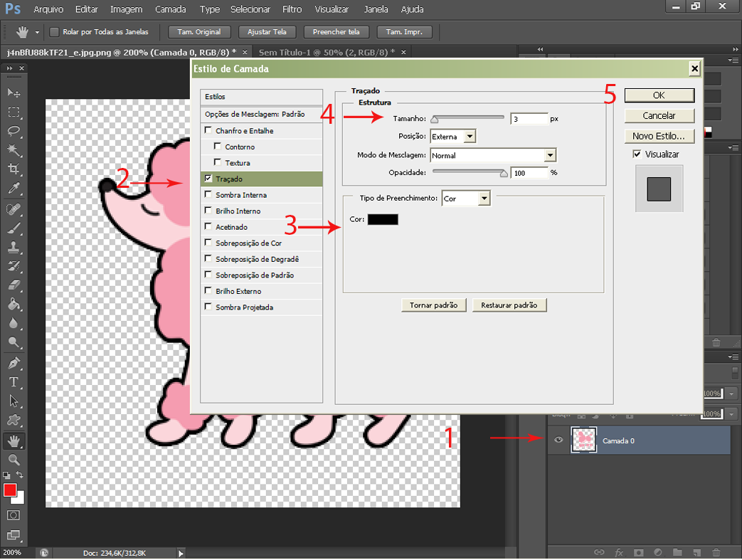
Task: Select the Blur tool
Action: (14, 323)
